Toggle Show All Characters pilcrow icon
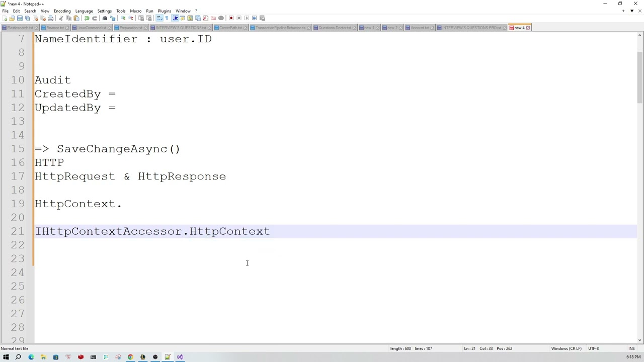Viewport: 644px width, 362px height. (167, 18)
